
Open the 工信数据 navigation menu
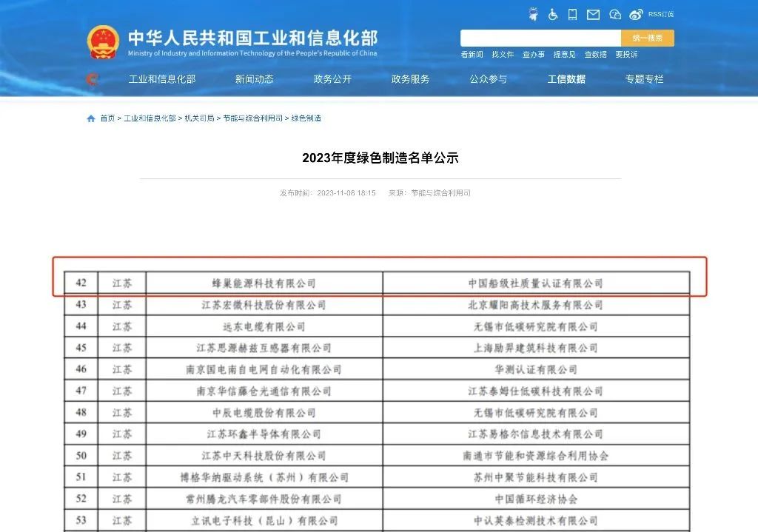566,79
